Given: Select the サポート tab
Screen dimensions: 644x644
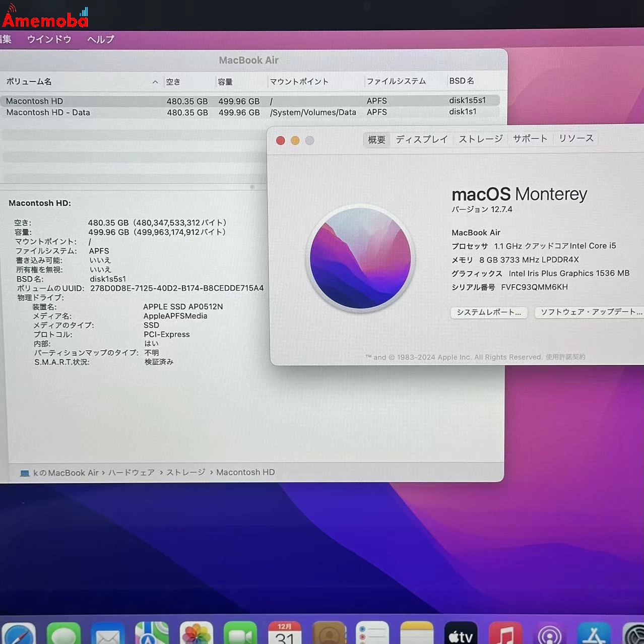Looking at the screenshot, I should click(x=530, y=139).
